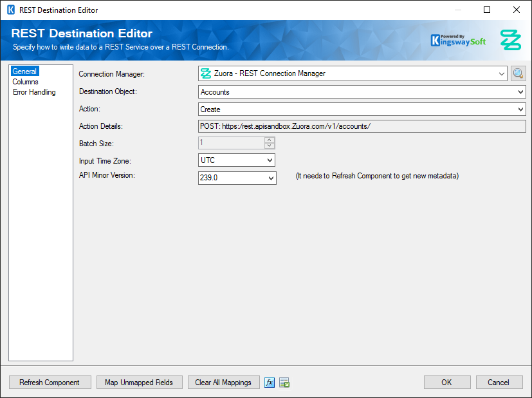Click the Connection Manager label
The image size is (532, 398).
click(x=112, y=74)
